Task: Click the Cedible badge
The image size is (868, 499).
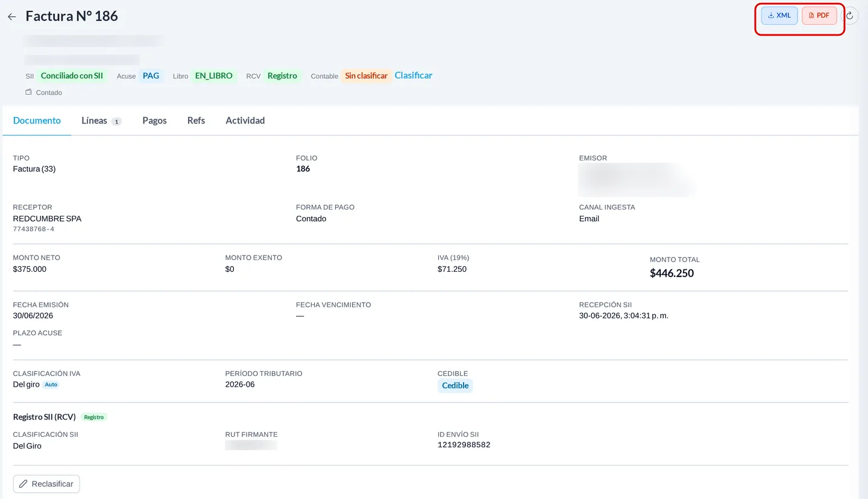Action: pos(455,386)
